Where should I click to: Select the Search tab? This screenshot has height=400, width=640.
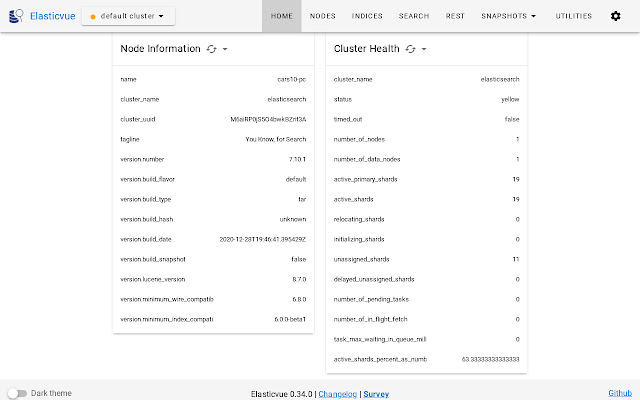(x=414, y=16)
